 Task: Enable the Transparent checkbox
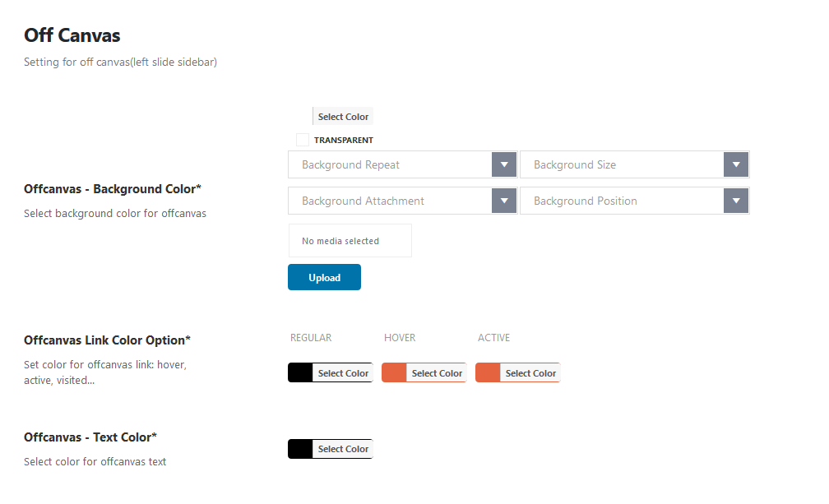[x=303, y=140]
